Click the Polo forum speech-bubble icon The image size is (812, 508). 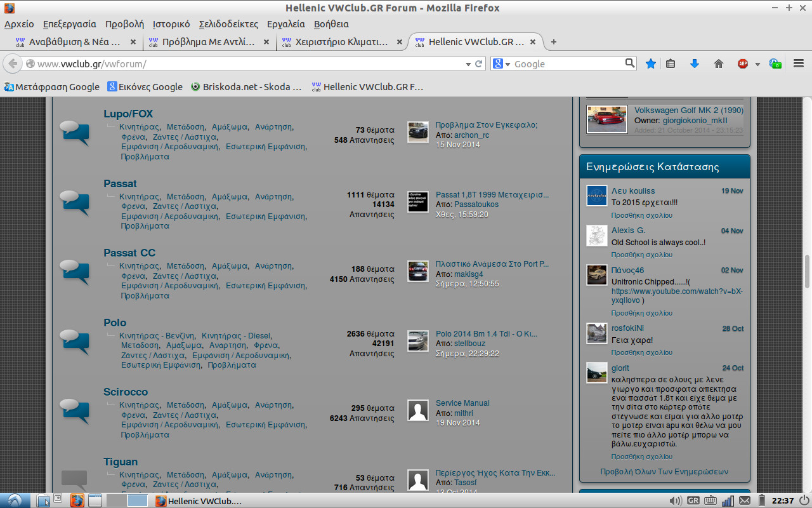[74, 342]
